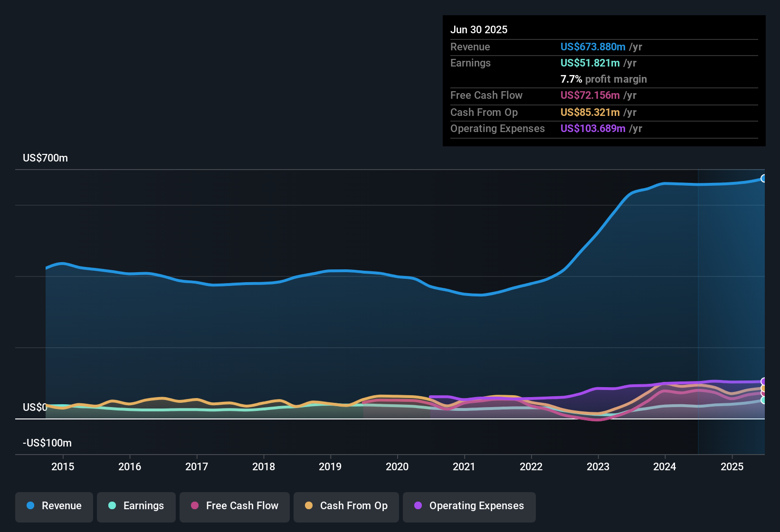Click the 2015 label on the x-axis
The width and height of the screenshot is (780, 532).
pos(63,466)
